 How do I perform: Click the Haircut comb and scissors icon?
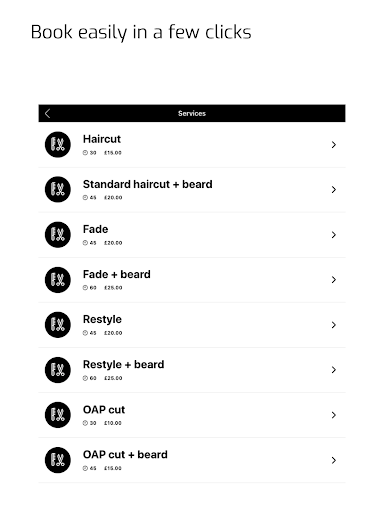pos(58,144)
